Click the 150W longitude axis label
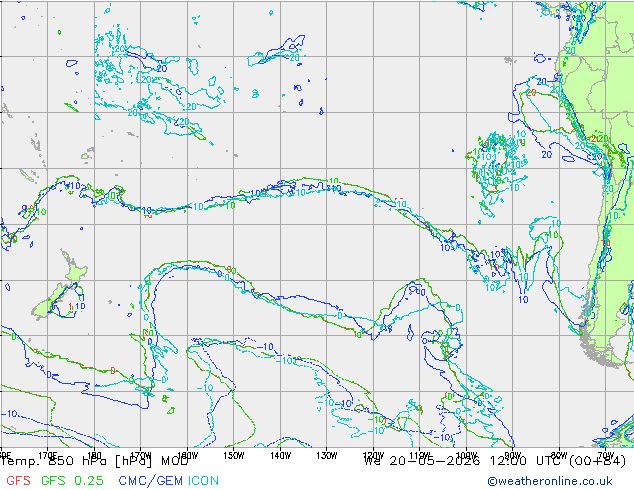 (x=234, y=456)
